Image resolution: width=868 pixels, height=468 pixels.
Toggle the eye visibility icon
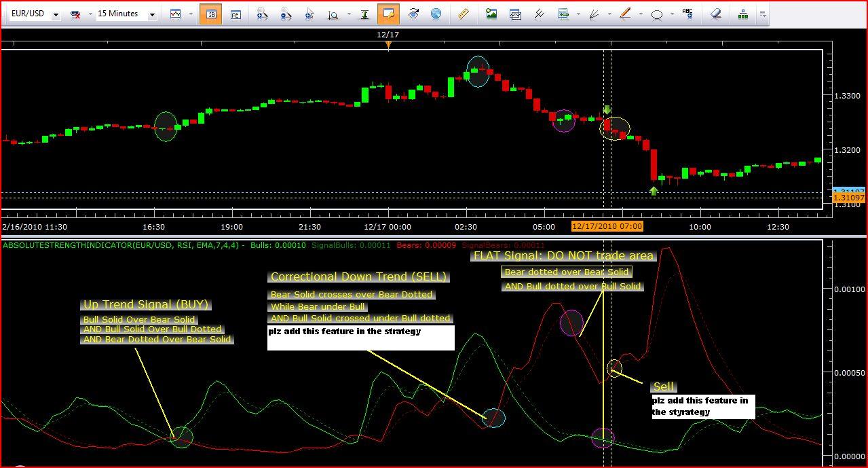pyautogui.click(x=413, y=14)
